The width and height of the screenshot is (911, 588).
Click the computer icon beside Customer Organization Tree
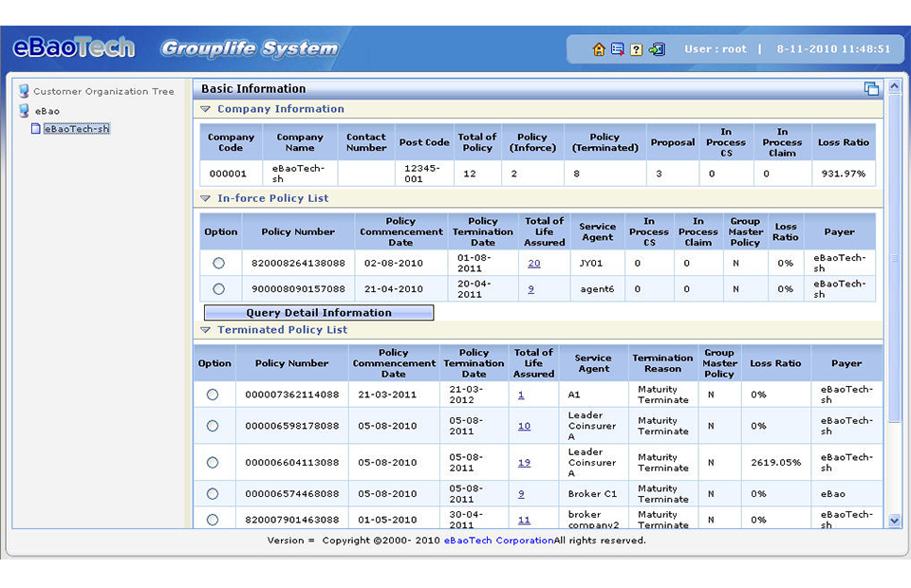(24, 91)
